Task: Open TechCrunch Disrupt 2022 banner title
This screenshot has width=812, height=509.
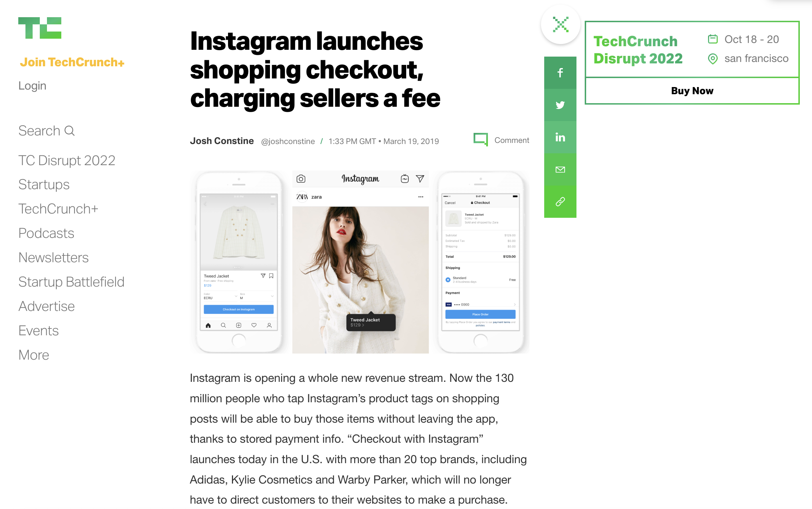Action: (x=638, y=50)
